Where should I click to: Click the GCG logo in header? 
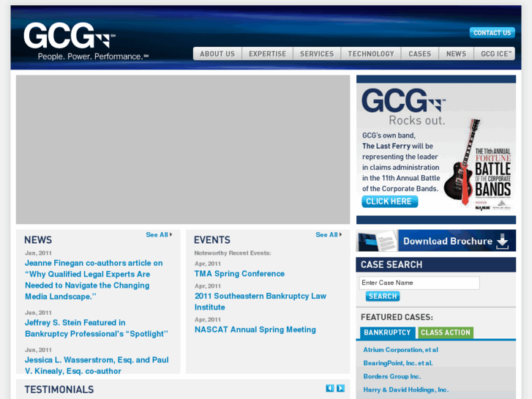(70, 36)
